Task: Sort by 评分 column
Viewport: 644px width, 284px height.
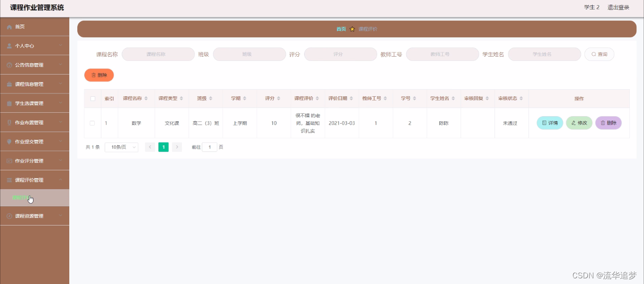Action: click(x=278, y=99)
